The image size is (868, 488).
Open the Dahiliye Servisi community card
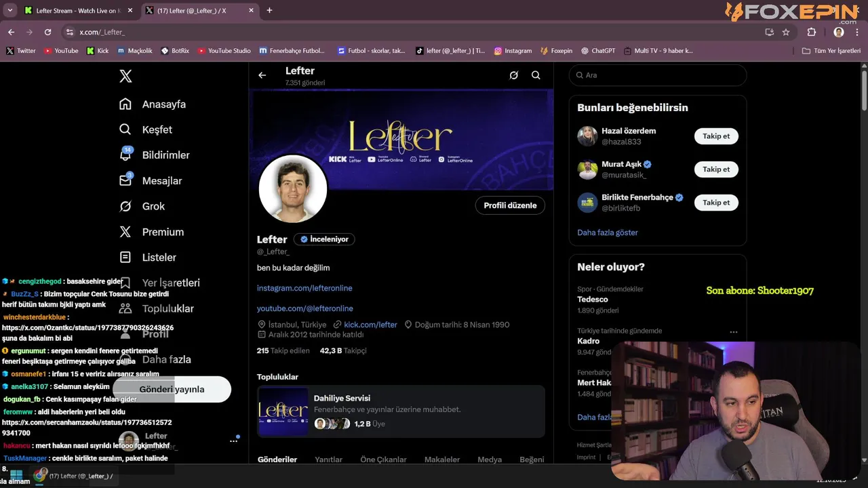point(401,411)
